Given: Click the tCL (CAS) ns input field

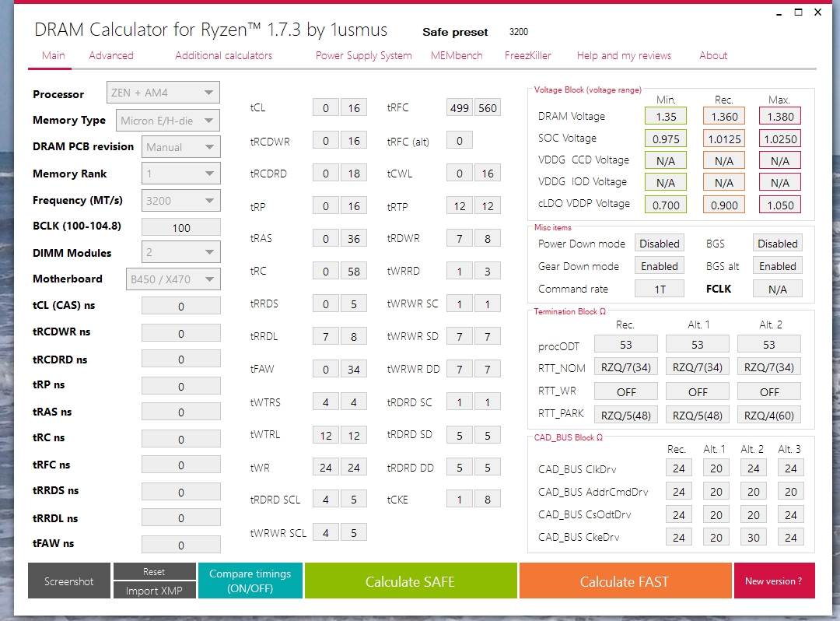Looking at the screenshot, I should coord(181,306).
